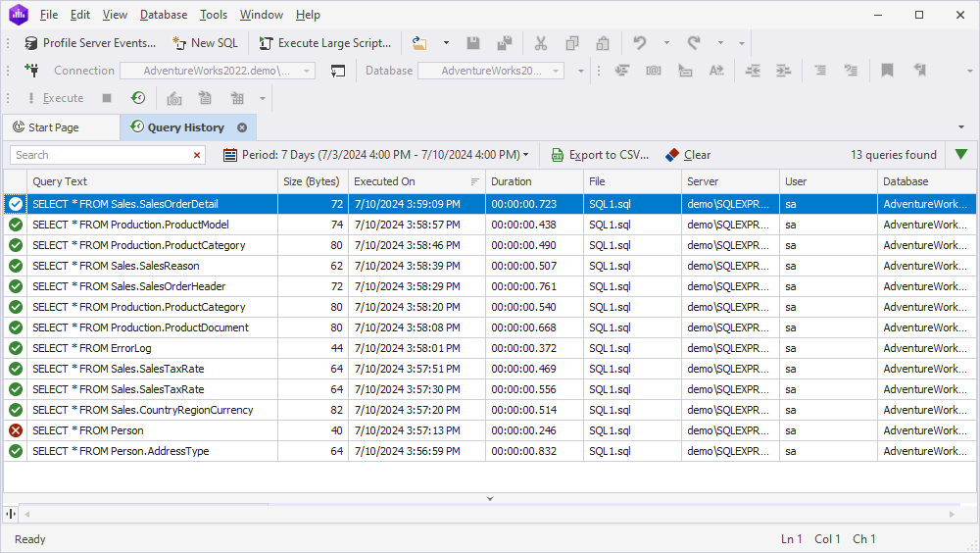Viewport: 980px width, 553px height.
Task: Click the horizontal scrollbar track below the grid
Action: point(489,514)
